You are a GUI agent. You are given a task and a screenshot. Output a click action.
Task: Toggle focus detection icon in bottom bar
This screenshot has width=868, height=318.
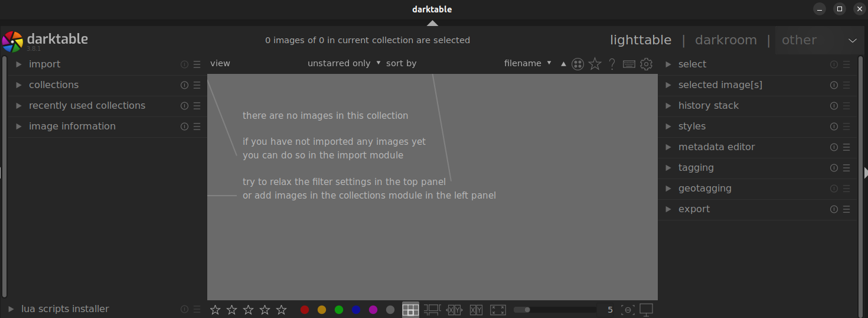tap(628, 310)
